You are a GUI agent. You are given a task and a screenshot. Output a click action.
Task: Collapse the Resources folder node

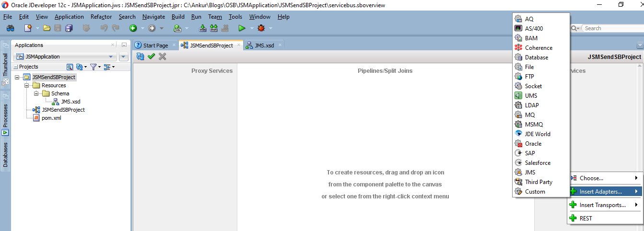click(27, 85)
